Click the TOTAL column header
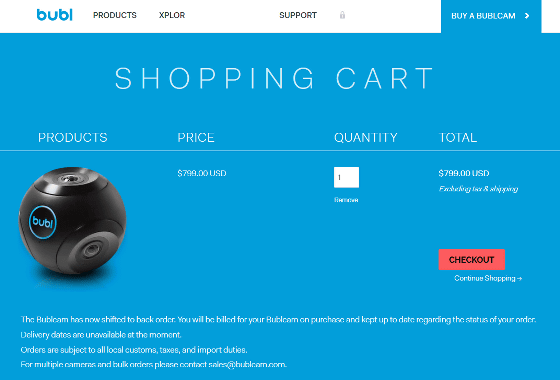The image size is (560, 380). [x=458, y=138]
